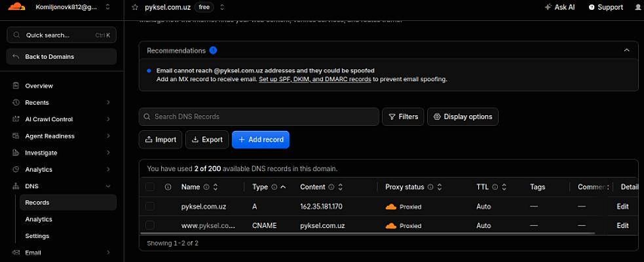The width and height of the screenshot is (644, 262).
Task: Go Back to Domains
Action: 62,57
